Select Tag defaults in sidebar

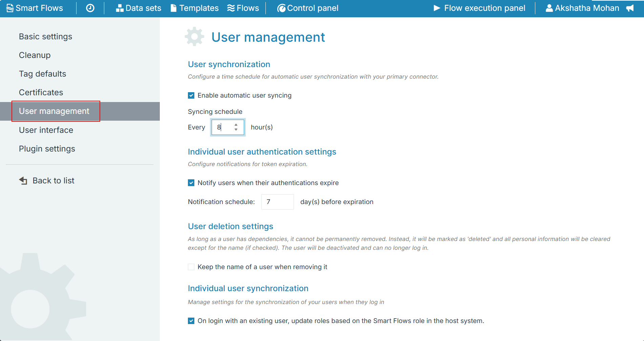pyautogui.click(x=43, y=74)
